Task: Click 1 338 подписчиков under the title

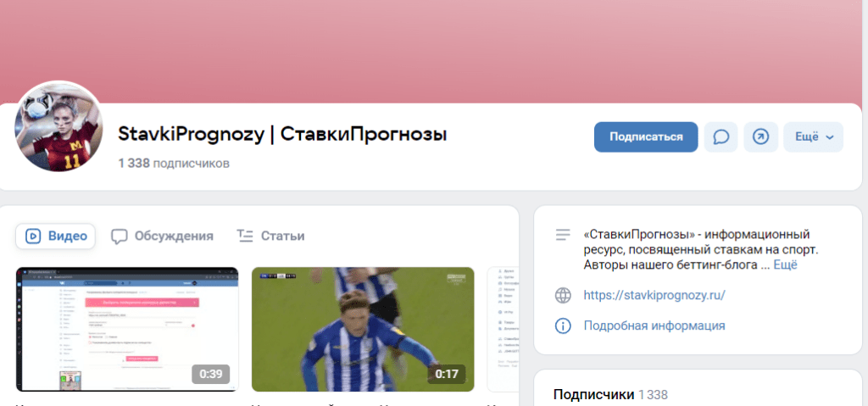Action: tap(174, 164)
